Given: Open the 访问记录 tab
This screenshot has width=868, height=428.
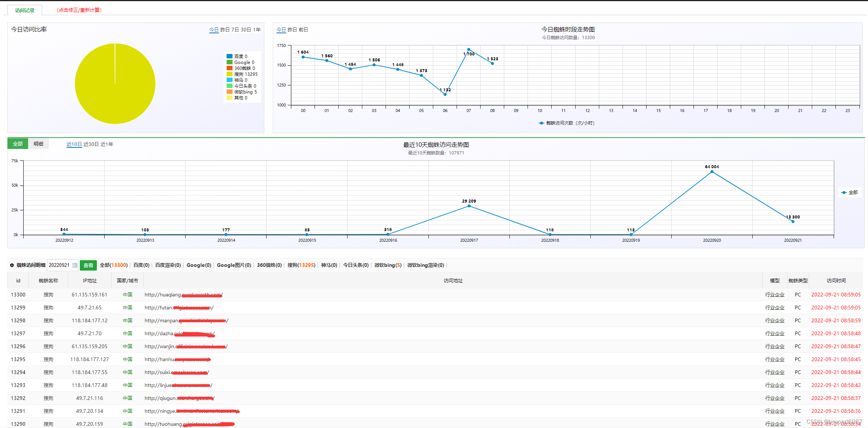Looking at the screenshot, I should tap(25, 10).
